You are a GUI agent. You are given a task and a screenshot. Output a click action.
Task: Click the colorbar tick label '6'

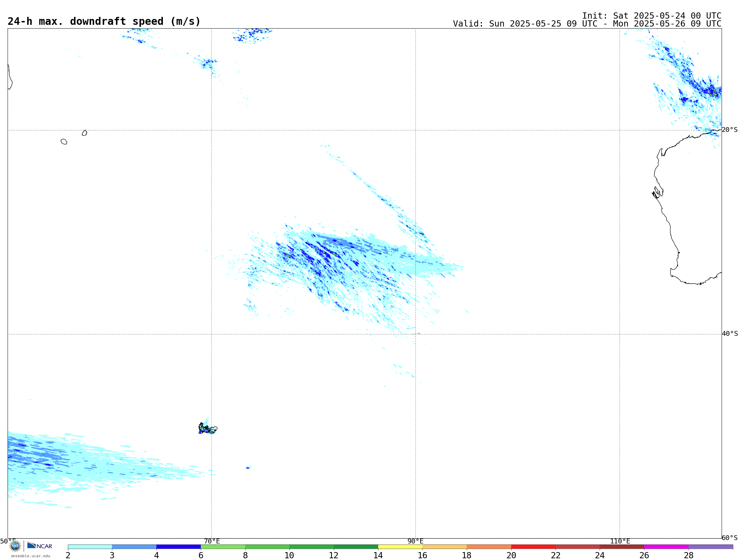201,555
